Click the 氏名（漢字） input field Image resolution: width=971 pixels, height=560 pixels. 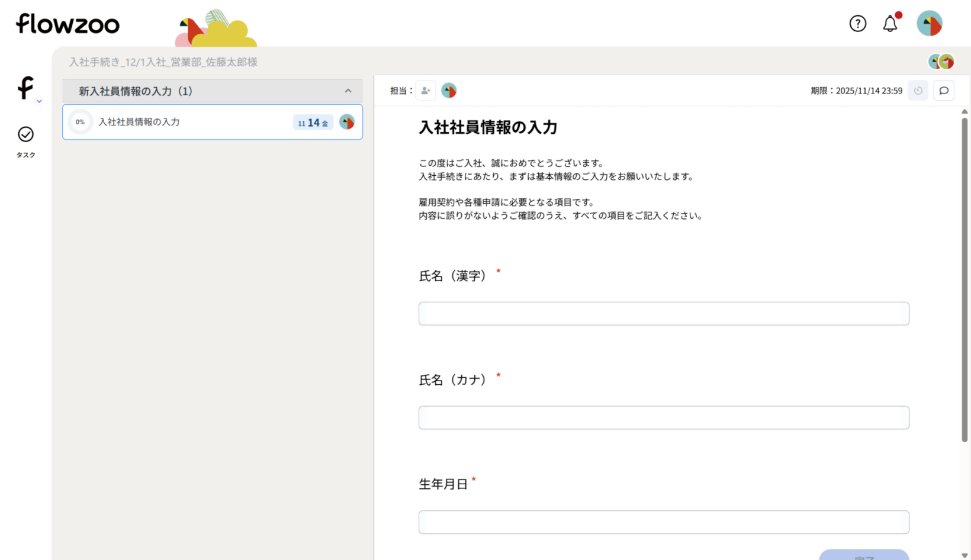(663, 314)
